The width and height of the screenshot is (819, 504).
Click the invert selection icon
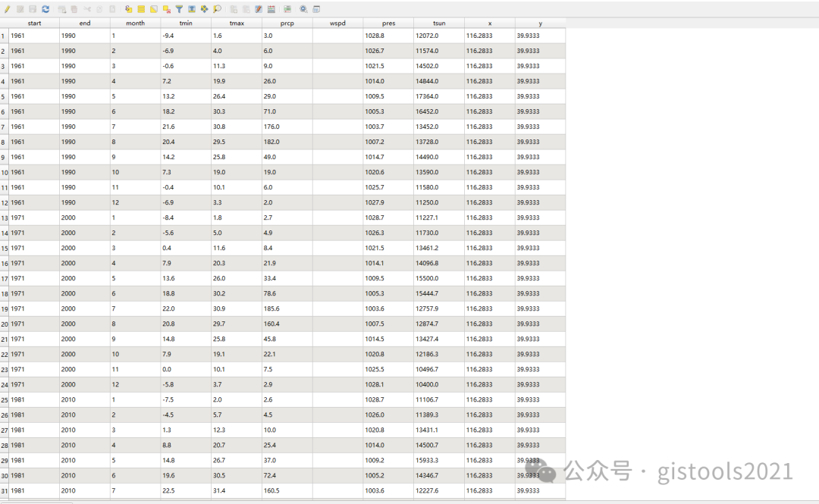(x=153, y=9)
